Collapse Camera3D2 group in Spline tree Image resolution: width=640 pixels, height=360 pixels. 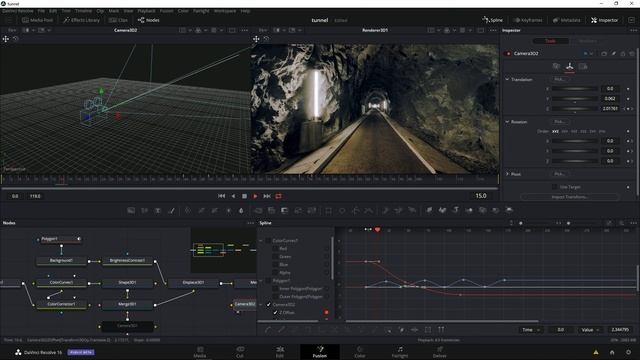[261, 304]
